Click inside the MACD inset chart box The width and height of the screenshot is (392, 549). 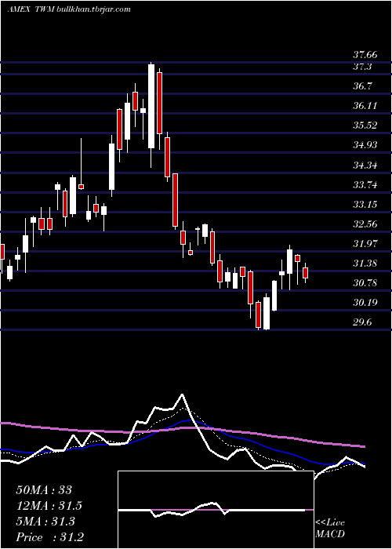pos(216,510)
